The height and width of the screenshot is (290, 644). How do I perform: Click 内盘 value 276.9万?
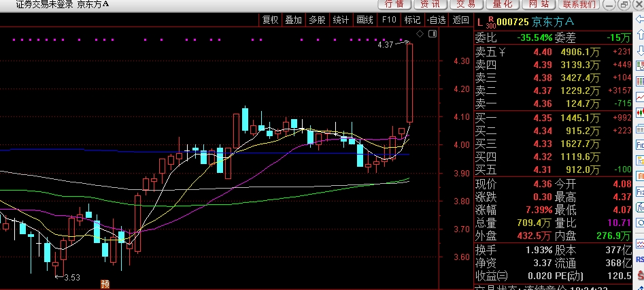click(613, 236)
